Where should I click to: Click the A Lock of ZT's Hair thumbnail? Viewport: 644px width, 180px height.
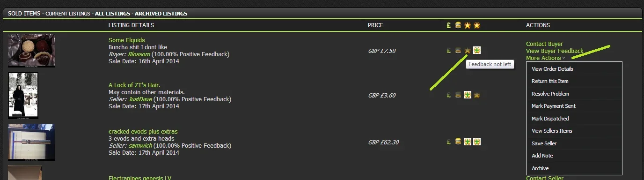point(23,96)
